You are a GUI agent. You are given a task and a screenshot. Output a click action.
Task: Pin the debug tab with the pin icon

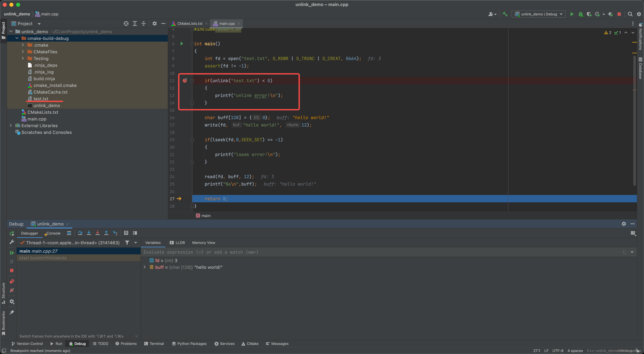pos(12,312)
